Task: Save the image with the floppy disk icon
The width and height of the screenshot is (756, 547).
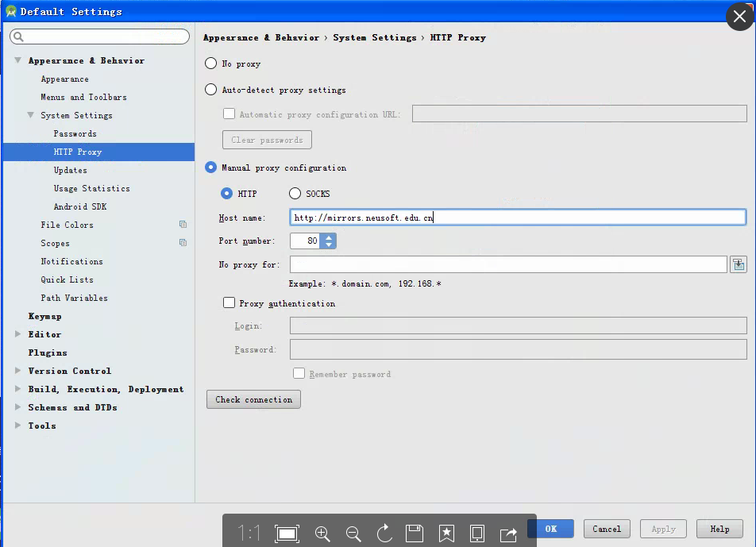Action: pos(415,533)
